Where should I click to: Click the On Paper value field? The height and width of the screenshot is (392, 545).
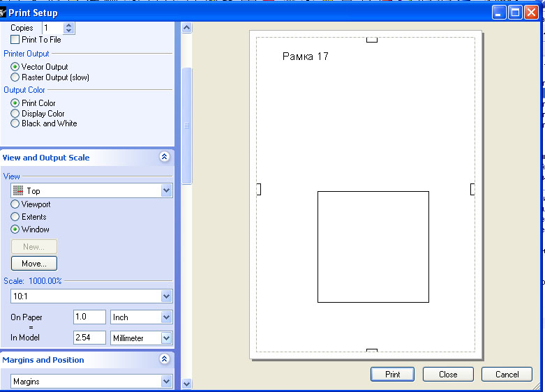tap(89, 317)
